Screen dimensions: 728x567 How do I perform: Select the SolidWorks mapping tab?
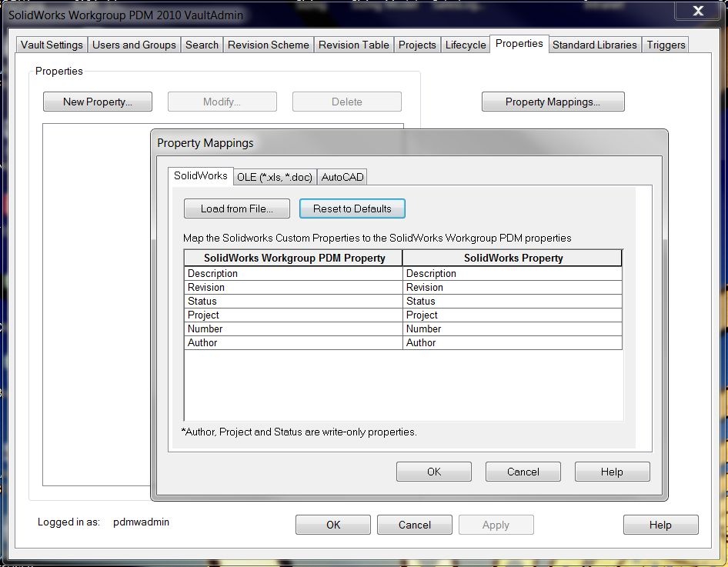point(201,176)
